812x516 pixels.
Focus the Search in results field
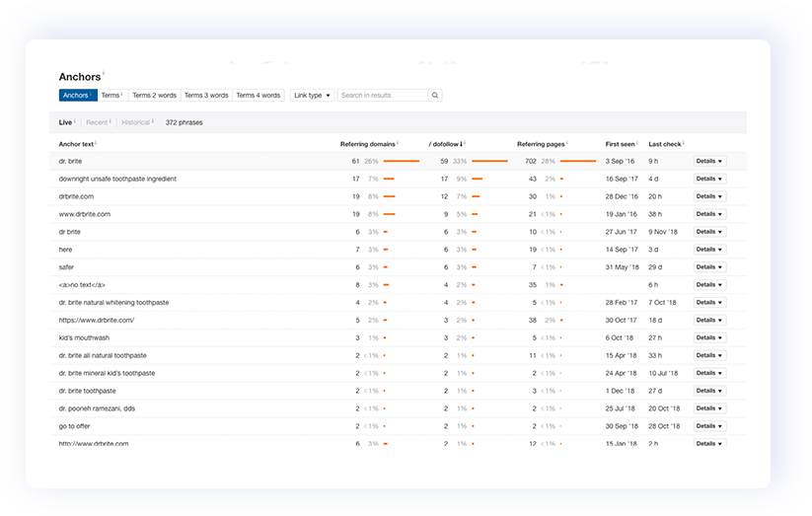tap(383, 96)
